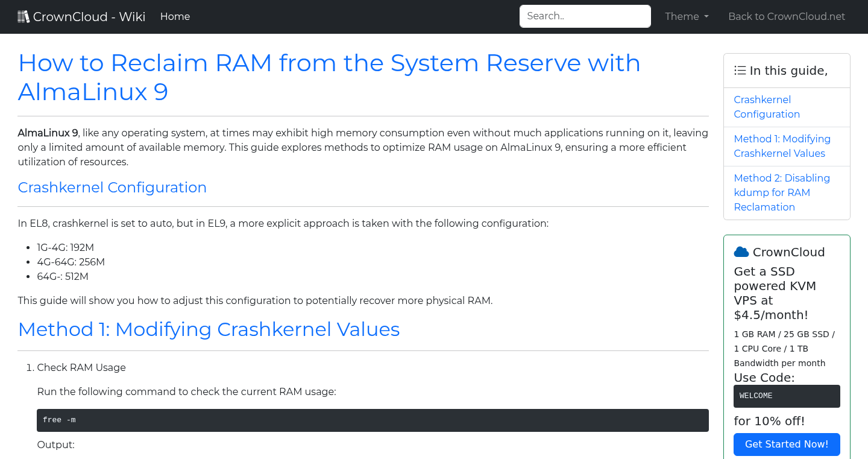The image size is (868, 459).
Task: Click the blue cloud icon next to CrownCloud
Action: (x=742, y=252)
